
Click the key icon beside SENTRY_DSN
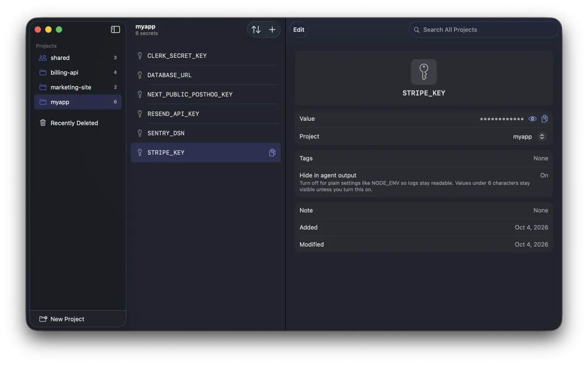140,133
